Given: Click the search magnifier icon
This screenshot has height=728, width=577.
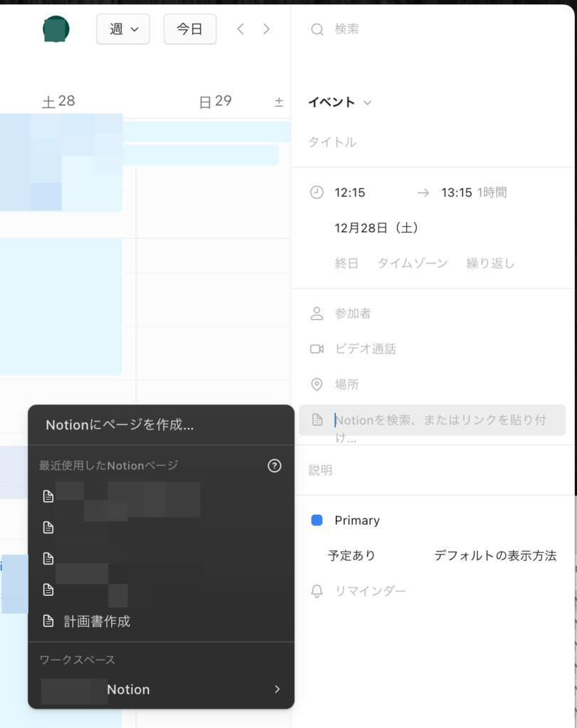Looking at the screenshot, I should [x=317, y=29].
